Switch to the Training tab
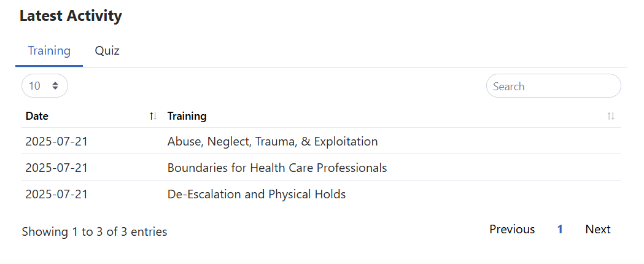This screenshot has height=264, width=644. coord(49,51)
